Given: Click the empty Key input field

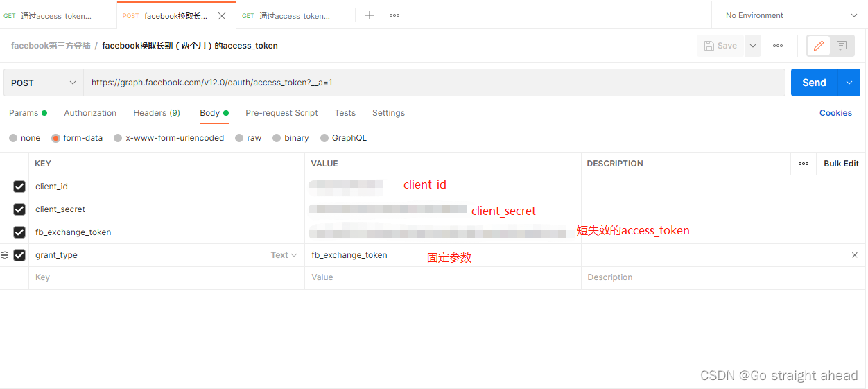Looking at the screenshot, I should coord(166,277).
